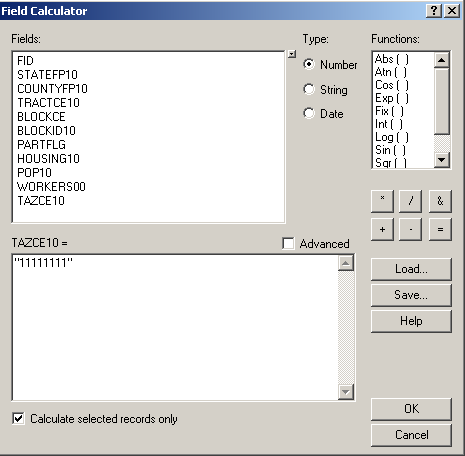Select the COUNTYFP10 field
The width and height of the screenshot is (465, 456).
point(52,89)
